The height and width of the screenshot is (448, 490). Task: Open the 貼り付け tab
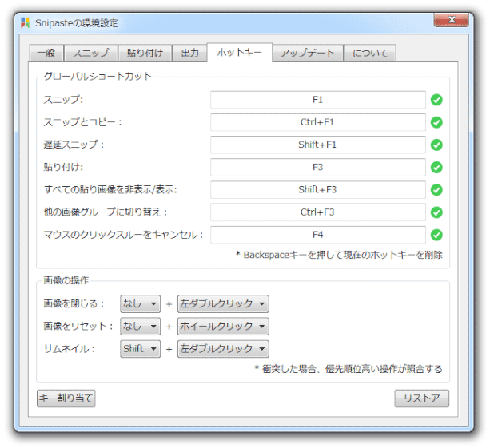click(145, 53)
